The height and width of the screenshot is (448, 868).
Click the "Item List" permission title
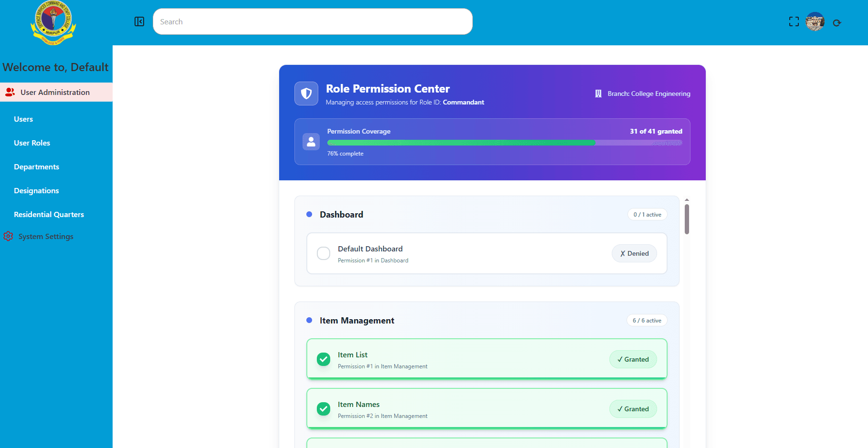(x=353, y=354)
